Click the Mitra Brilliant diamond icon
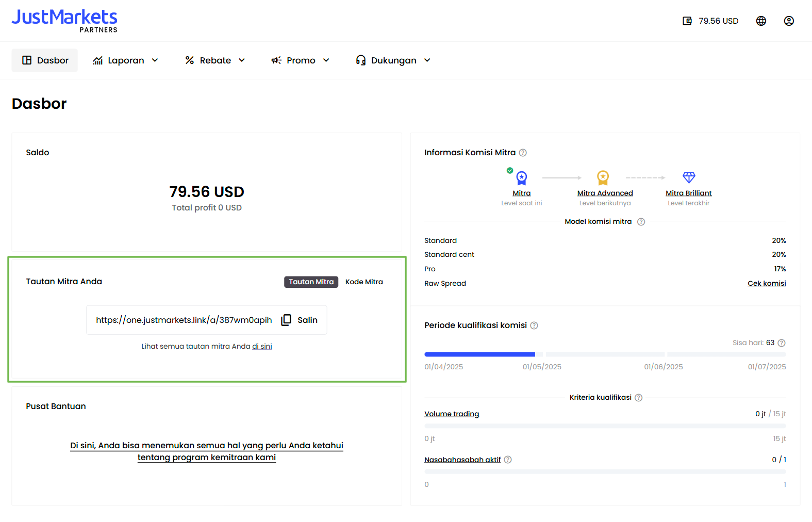 coord(689,177)
